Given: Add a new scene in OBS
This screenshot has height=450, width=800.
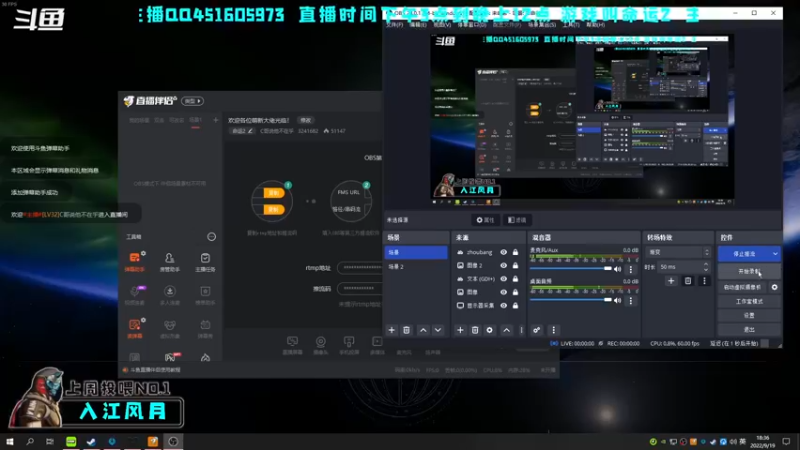Looking at the screenshot, I should coord(391,330).
